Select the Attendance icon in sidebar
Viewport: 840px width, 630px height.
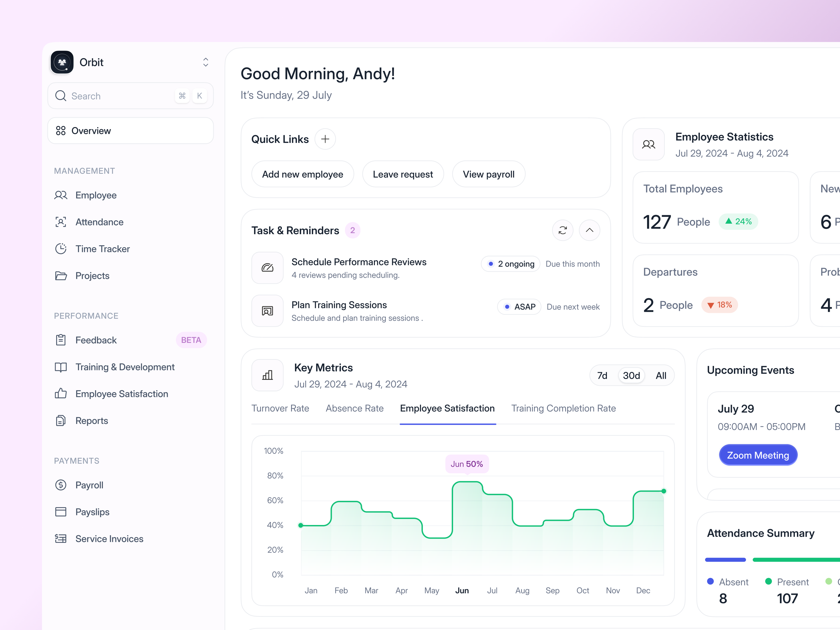point(61,222)
